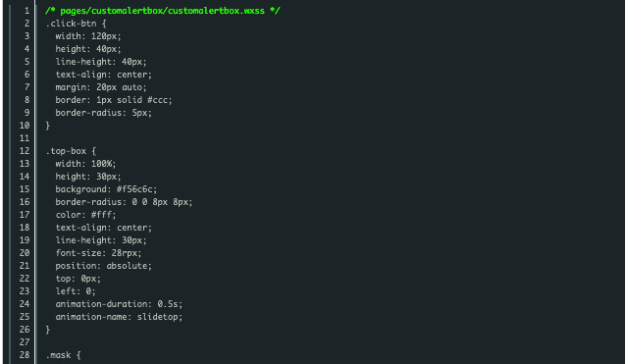Click line number 12 in gutter
Image resolution: width=625 pixels, height=364 pixels.
tap(25, 151)
